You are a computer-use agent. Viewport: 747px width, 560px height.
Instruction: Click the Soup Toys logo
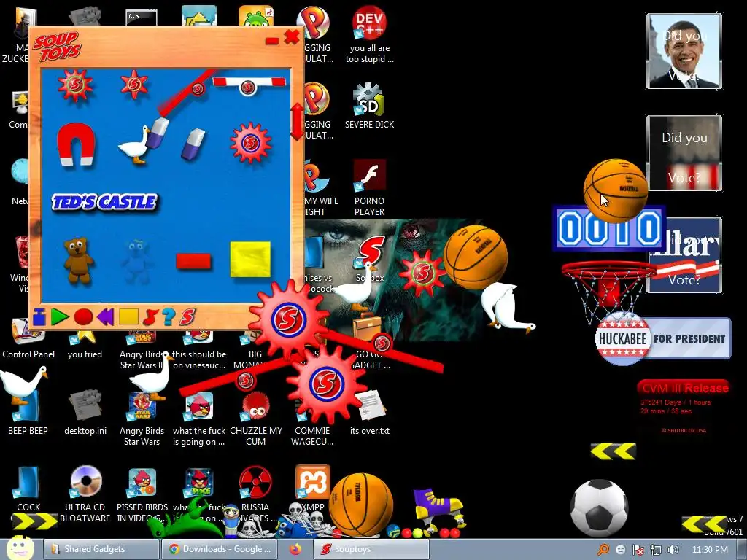(57, 47)
